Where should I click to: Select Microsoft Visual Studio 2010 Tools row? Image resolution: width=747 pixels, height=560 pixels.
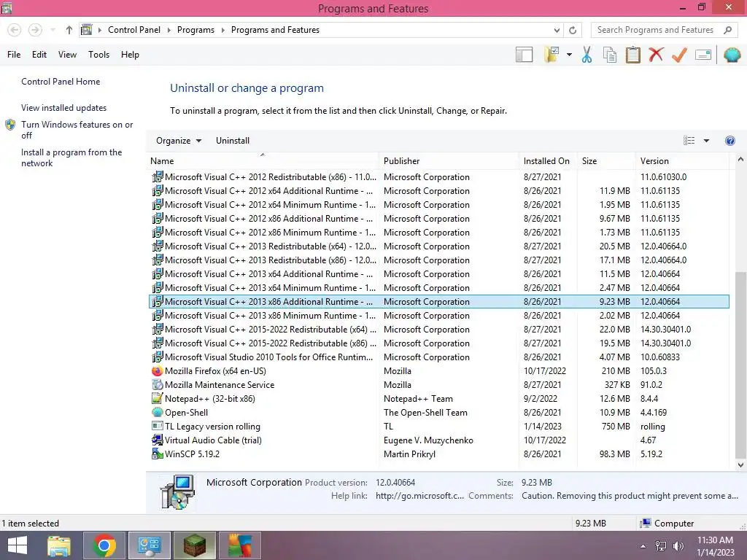pos(439,357)
